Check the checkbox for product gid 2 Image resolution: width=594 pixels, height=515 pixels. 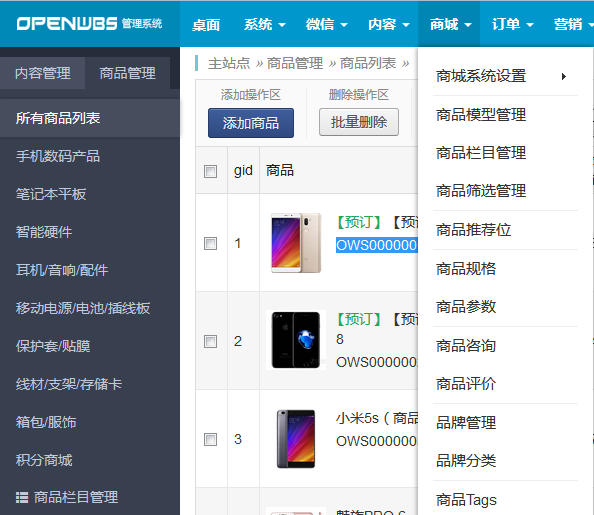click(210, 341)
